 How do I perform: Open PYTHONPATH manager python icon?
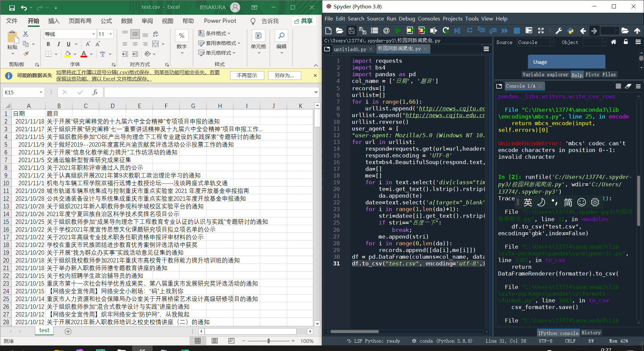[570, 31]
